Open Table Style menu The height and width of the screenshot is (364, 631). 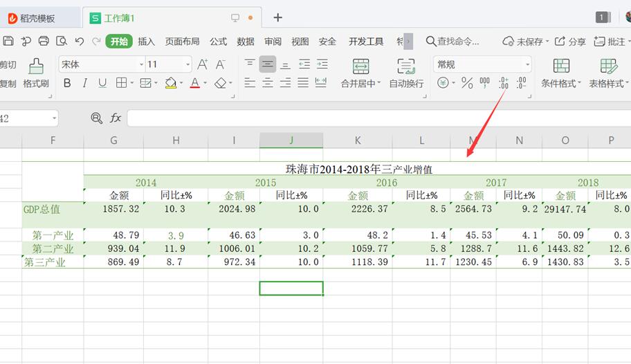[x=608, y=73]
